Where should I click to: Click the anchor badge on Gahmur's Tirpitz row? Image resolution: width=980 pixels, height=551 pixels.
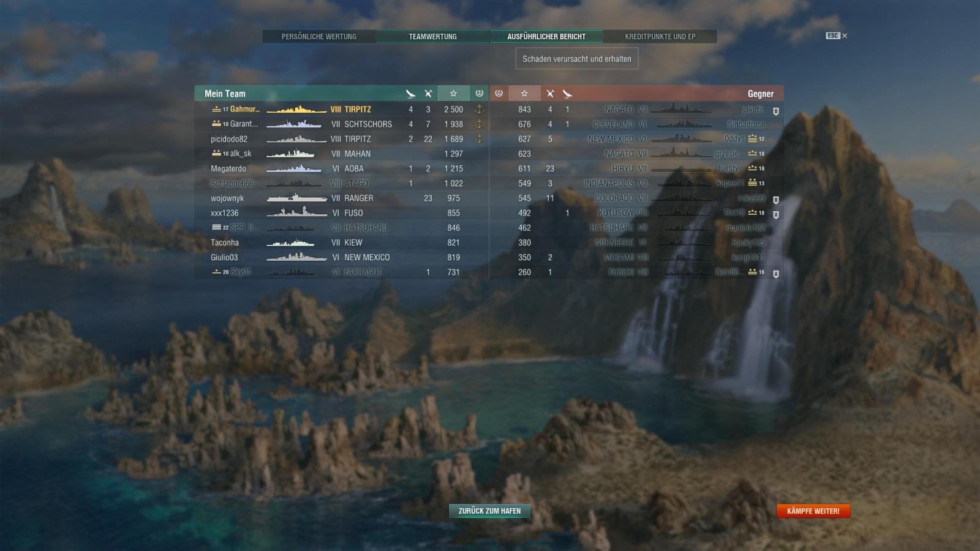coord(480,109)
